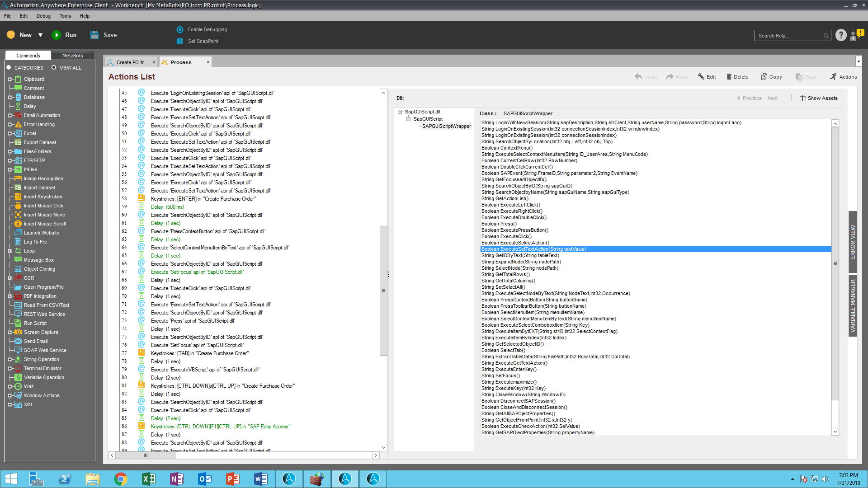Screen dimensions: 868x488
Task: Open the Help question mark icon
Action: (840, 35)
